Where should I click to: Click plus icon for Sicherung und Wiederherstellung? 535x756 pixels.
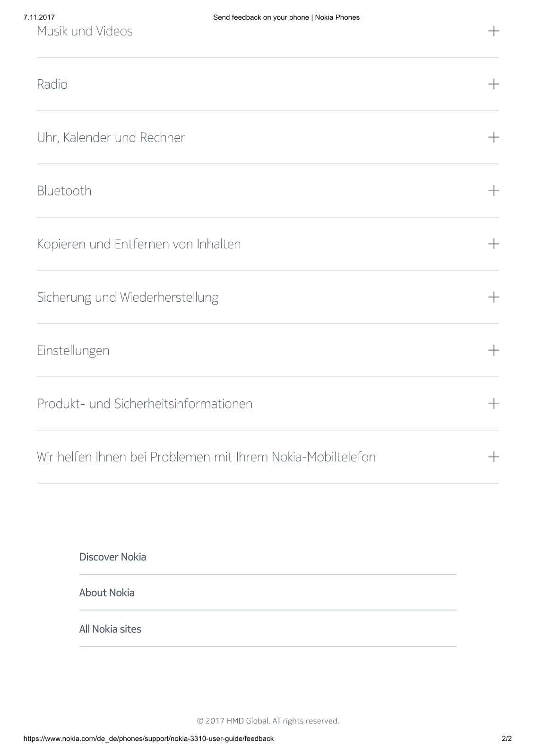click(x=493, y=297)
